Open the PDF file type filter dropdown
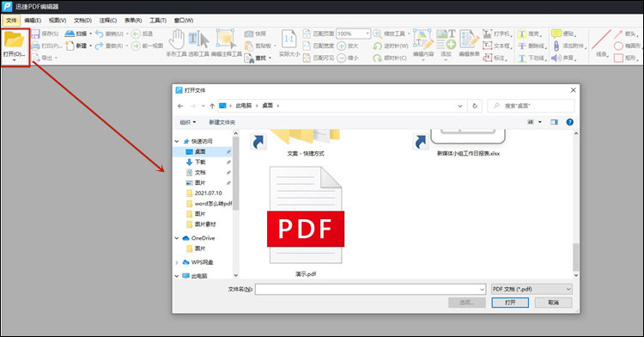The width and height of the screenshot is (644, 337). (532, 289)
